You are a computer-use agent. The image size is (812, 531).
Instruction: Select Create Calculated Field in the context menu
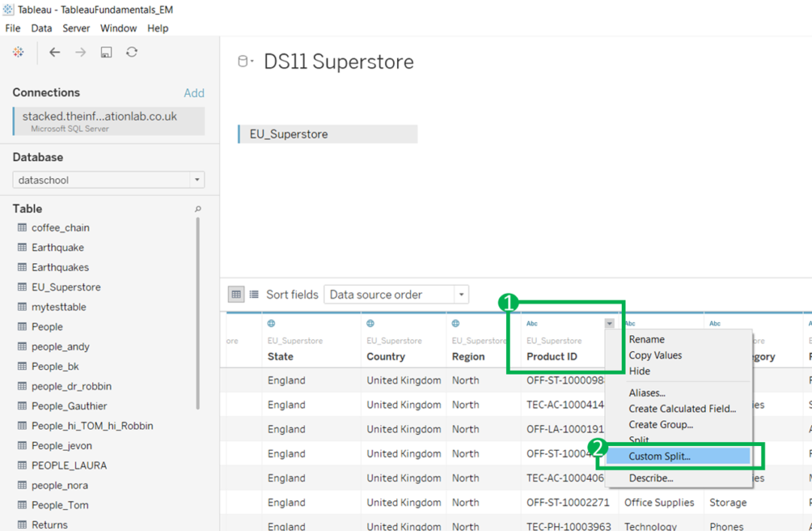682,408
